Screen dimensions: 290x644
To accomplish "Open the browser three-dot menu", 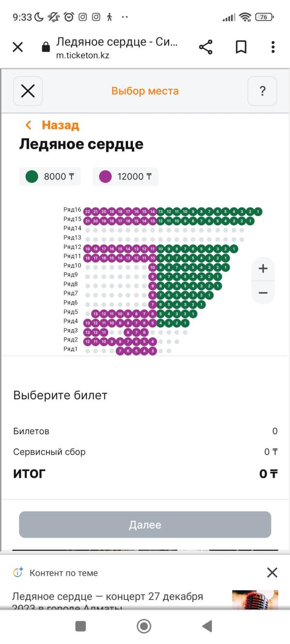I will coord(273,47).
